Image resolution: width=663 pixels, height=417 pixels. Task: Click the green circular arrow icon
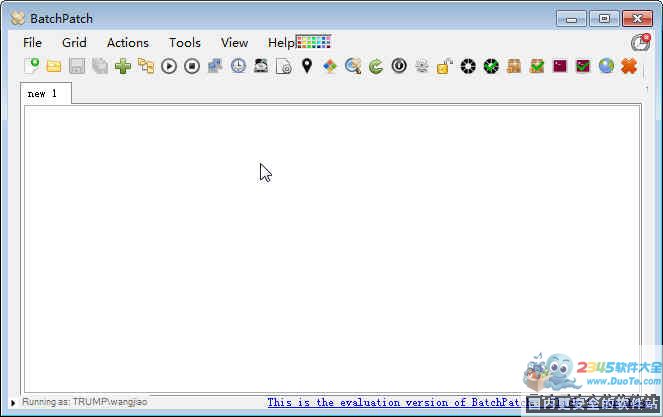tap(376, 66)
